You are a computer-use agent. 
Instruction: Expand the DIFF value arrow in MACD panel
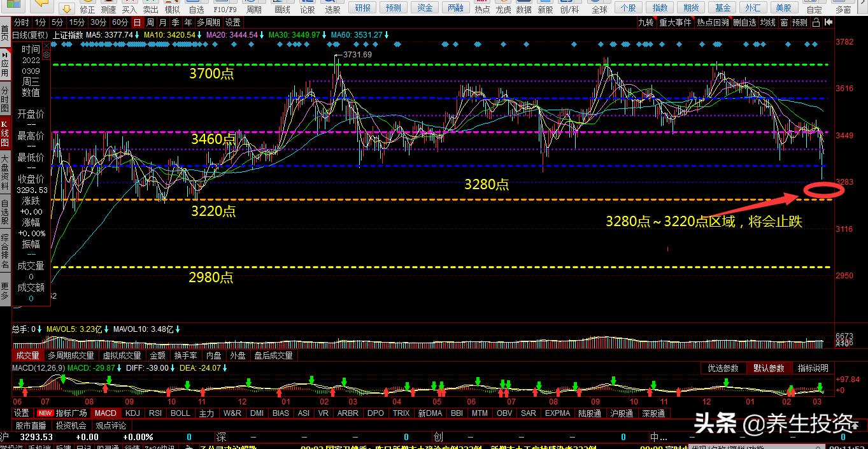tap(173, 367)
